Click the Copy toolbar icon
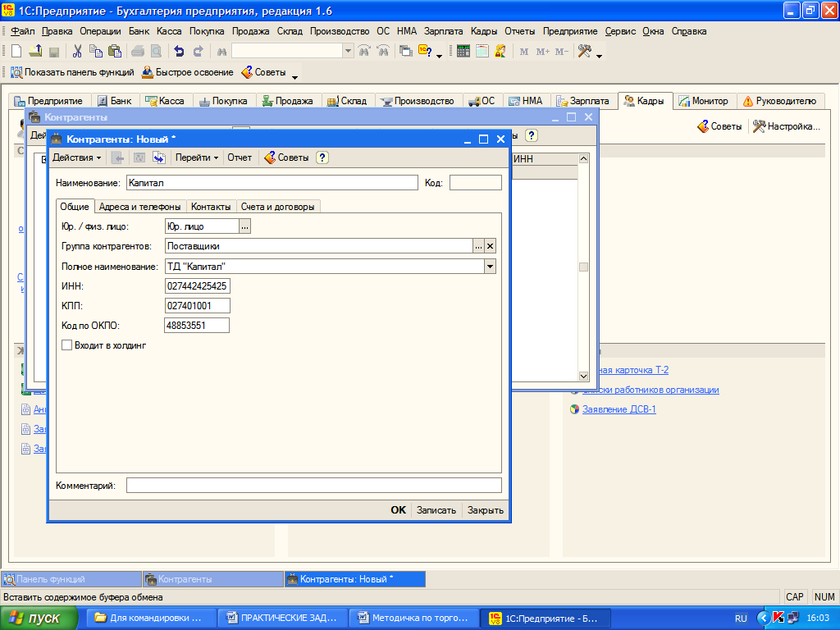Image resolution: width=840 pixels, height=630 pixels. click(96, 52)
